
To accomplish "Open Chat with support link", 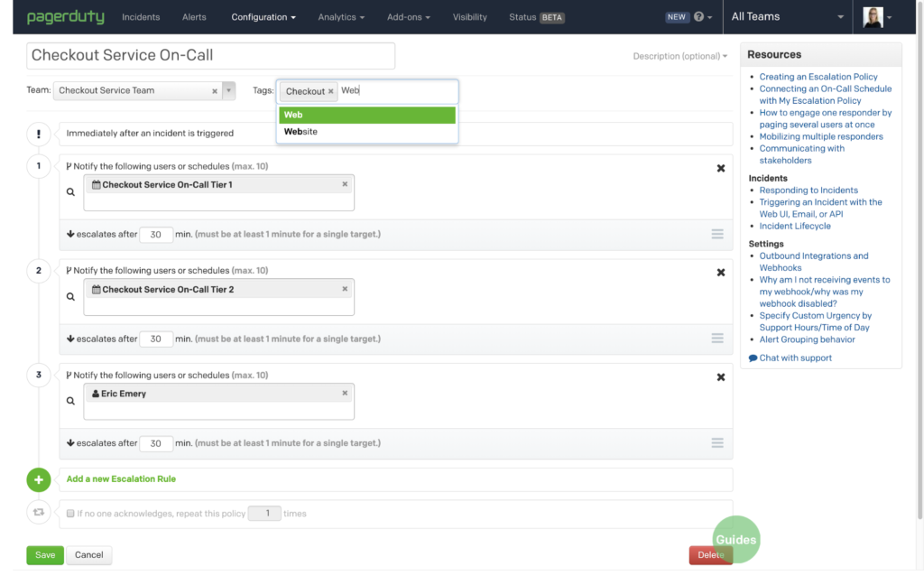I will coord(795,358).
